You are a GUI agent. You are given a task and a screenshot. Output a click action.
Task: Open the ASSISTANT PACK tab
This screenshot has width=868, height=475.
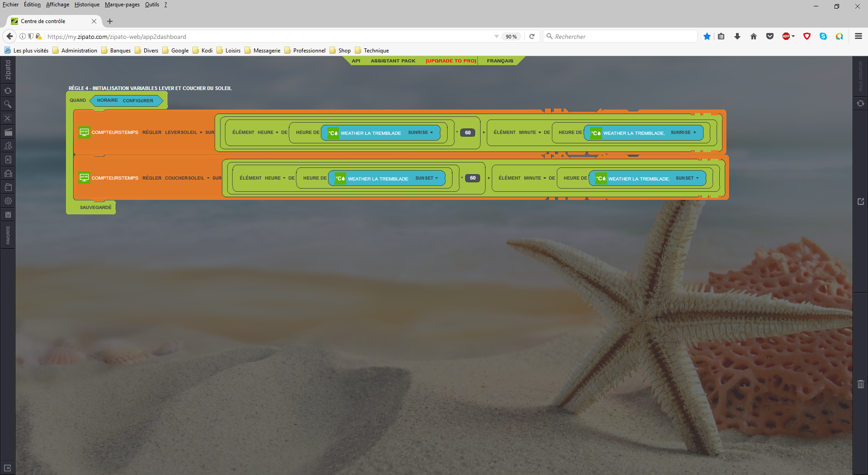coord(392,61)
